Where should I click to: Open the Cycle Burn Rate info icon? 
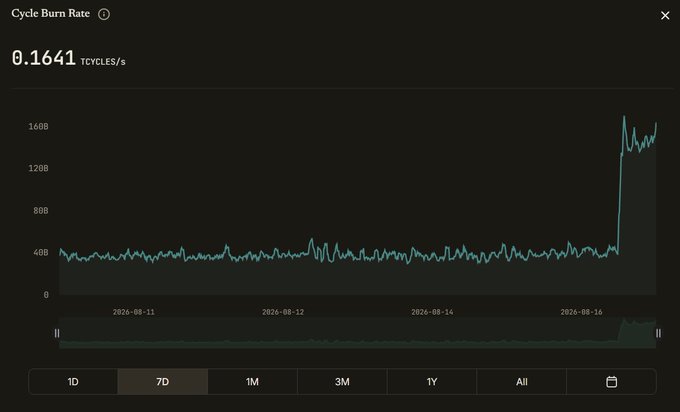click(x=104, y=14)
